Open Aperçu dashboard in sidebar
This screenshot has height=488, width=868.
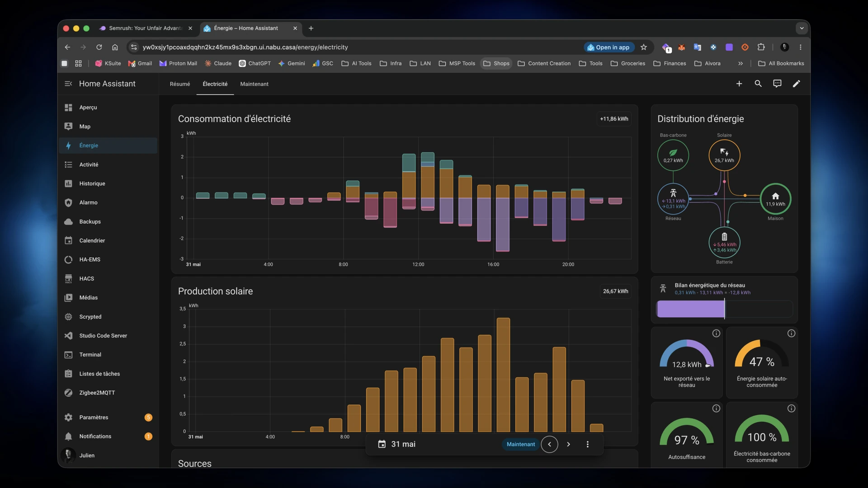pos(108,108)
